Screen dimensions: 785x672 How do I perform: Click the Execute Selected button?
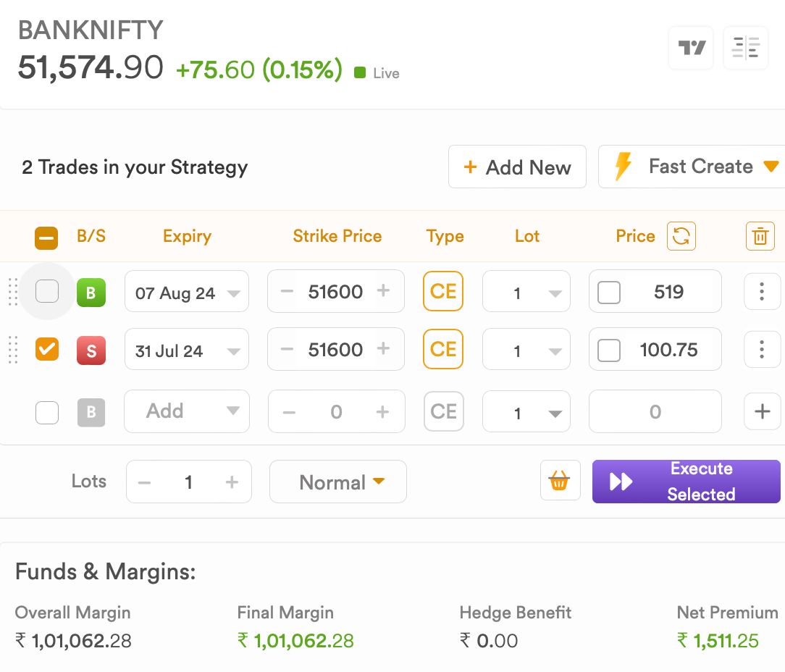tap(687, 482)
